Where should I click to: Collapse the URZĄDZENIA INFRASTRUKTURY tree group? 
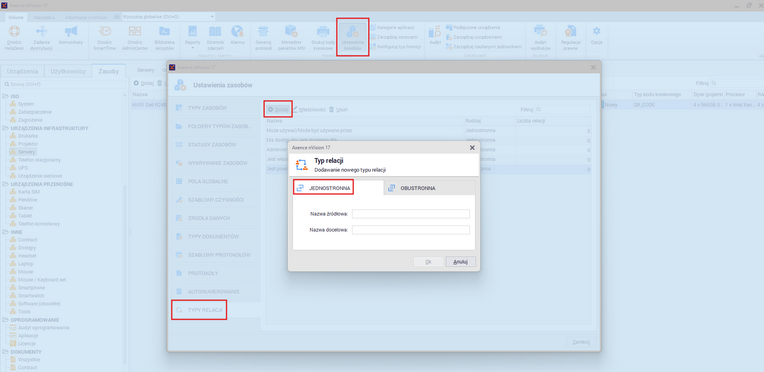coord(4,128)
